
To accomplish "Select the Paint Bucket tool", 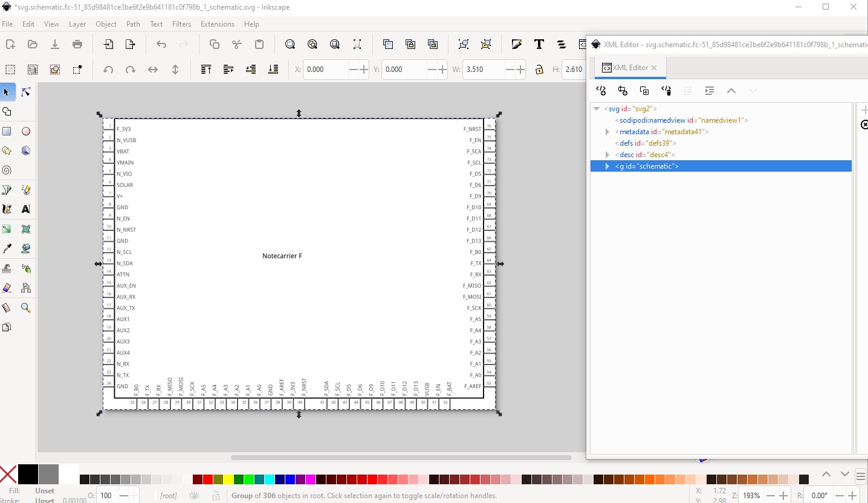I will 26,248.
